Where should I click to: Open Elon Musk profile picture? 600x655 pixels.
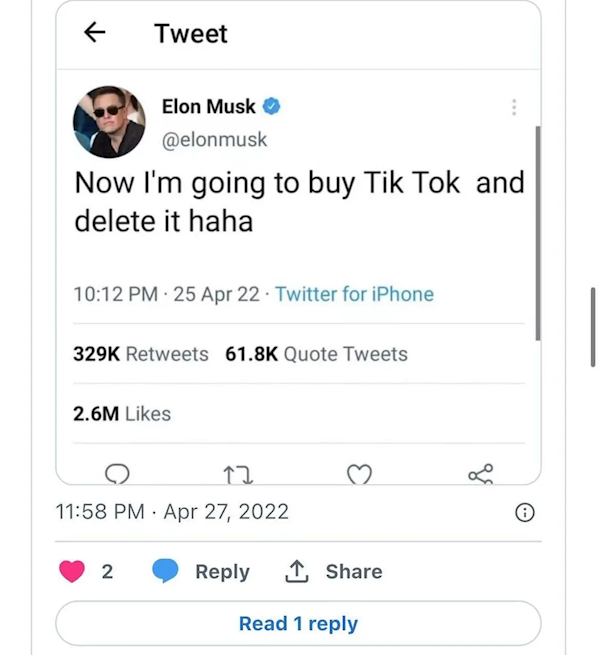110,121
